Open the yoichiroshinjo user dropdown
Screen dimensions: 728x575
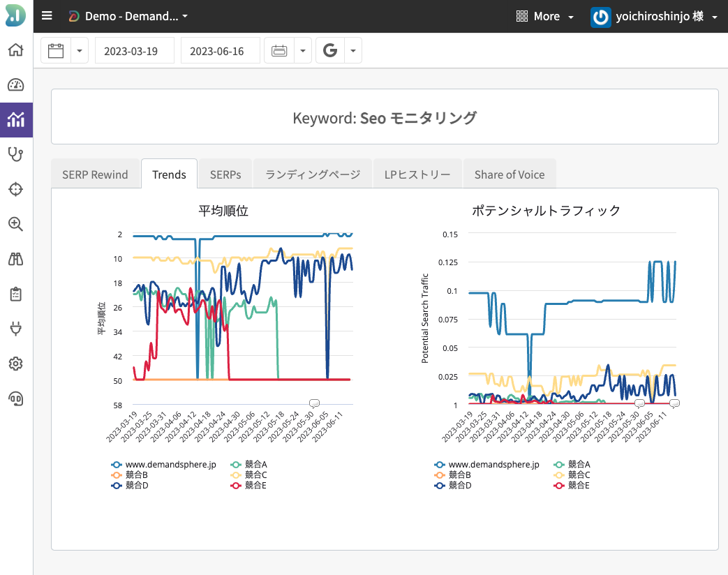tap(654, 17)
